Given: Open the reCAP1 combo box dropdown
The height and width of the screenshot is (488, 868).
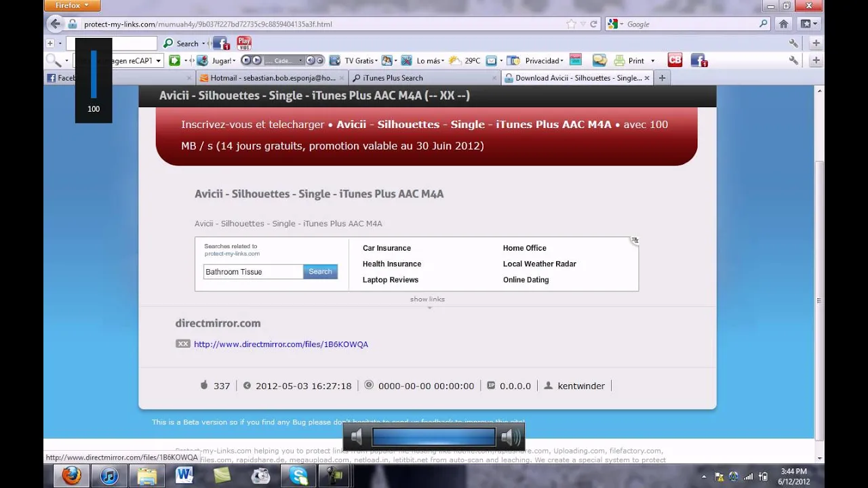Looking at the screenshot, I should (x=158, y=60).
